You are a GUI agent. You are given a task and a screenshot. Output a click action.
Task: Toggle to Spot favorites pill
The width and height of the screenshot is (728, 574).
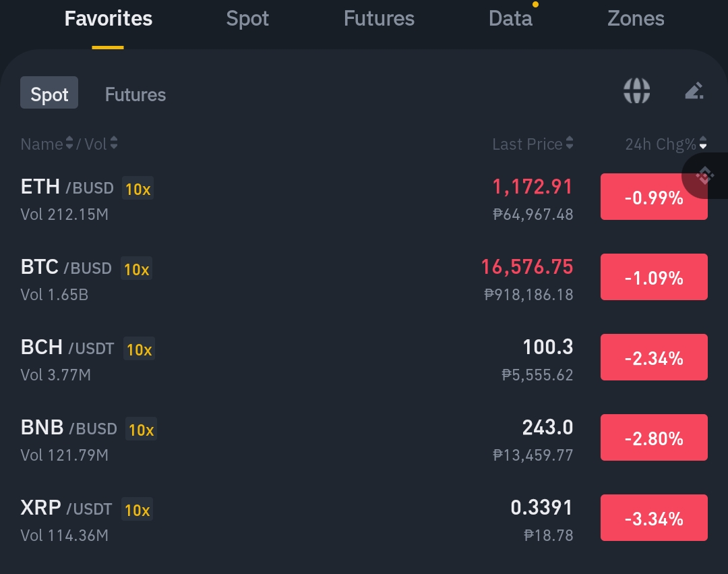(49, 93)
